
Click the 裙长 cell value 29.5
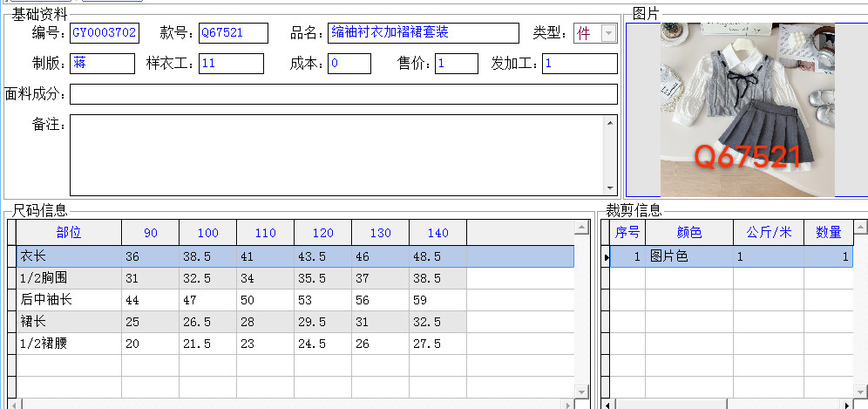coord(323,322)
